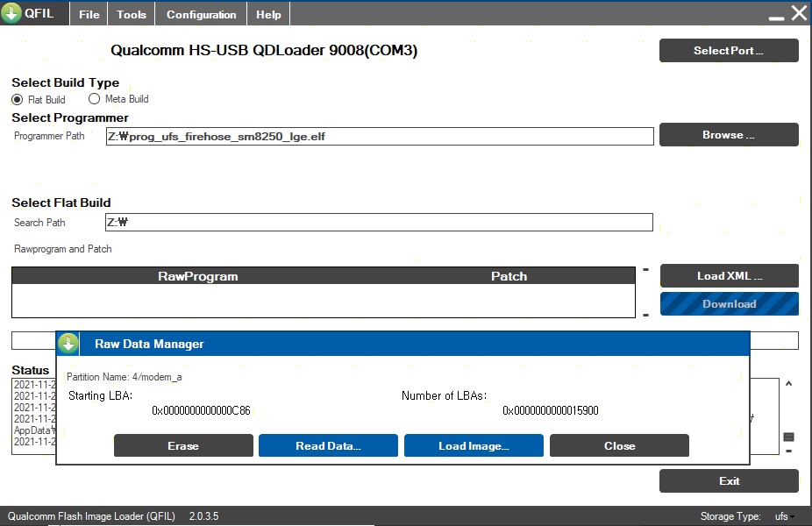Open the Help menu
The height and width of the screenshot is (526, 812).
coord(268,15)
